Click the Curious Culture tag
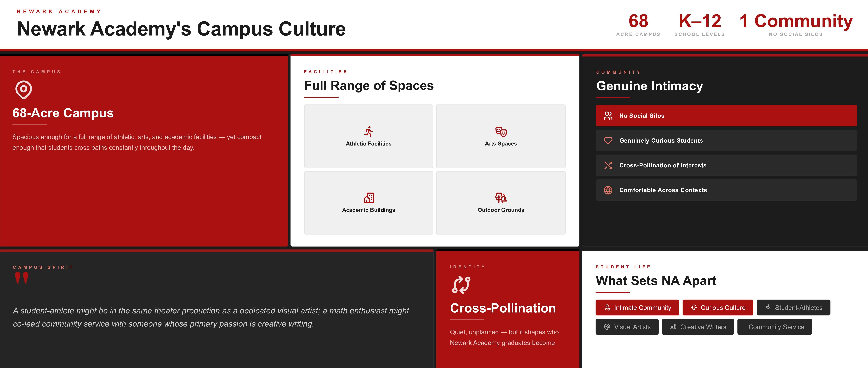 pyautogui.click(x=718, y=308)
